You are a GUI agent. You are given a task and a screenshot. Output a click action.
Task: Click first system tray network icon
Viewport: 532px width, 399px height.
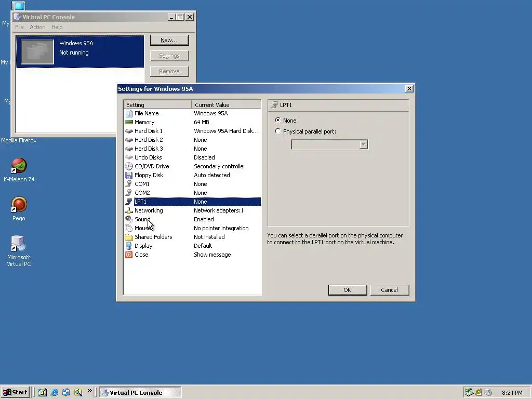pyautogui.click(x=469, y=392)
